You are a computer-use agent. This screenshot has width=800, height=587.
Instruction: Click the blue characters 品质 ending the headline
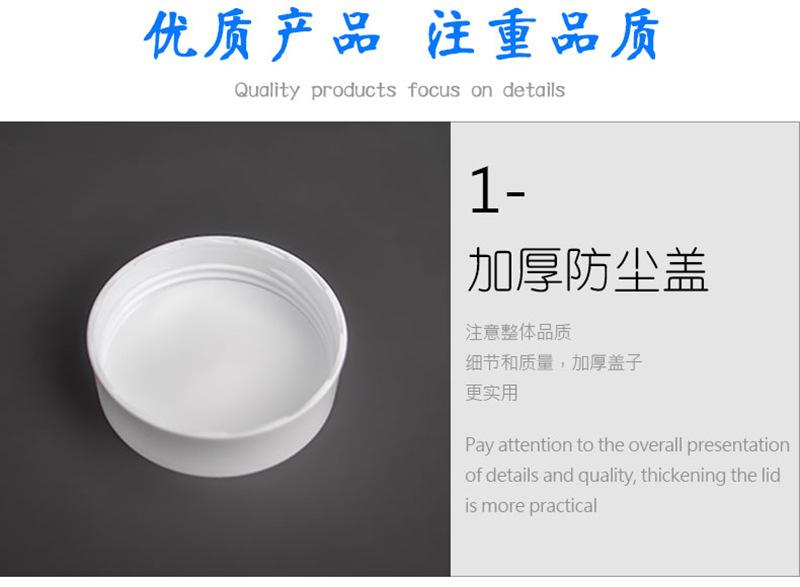[x=606, y=35]
